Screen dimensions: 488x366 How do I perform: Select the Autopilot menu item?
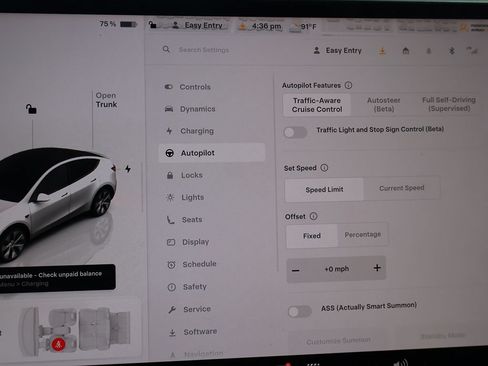212,153
